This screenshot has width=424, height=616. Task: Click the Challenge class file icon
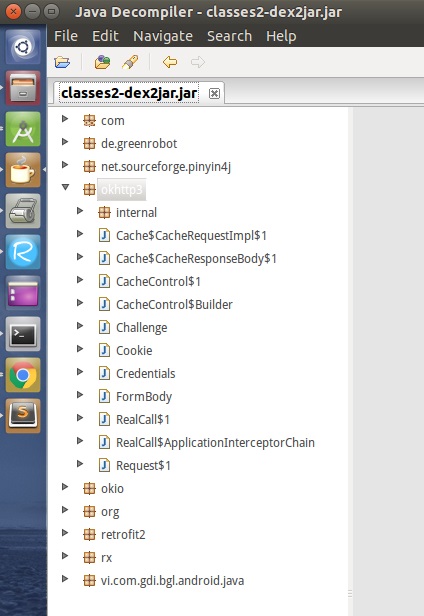click(104, 328)
